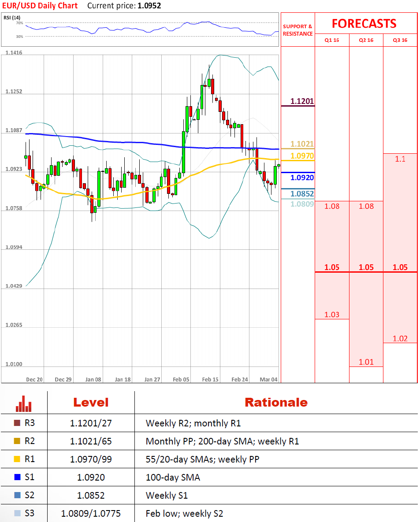The width and height of the screenshot is (420, 522).
Task: Click the rationale 100-day SMA
Action: (173, 478)
